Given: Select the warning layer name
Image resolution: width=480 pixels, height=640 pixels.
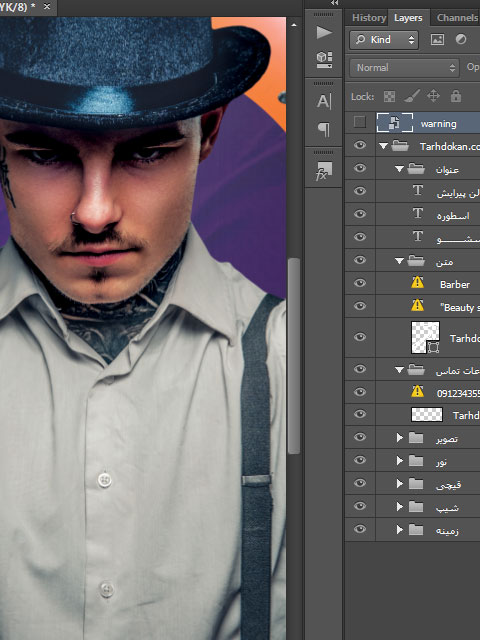Looking at the screenshot, I should tap(438, 124).
